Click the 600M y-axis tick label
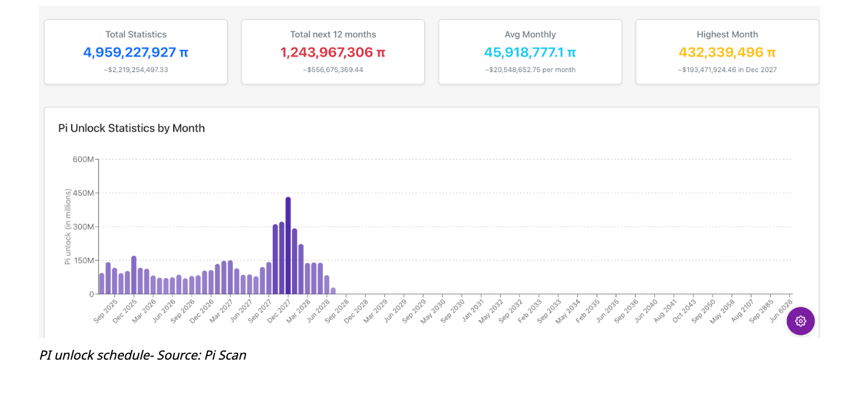 click(x=83, y=159)
